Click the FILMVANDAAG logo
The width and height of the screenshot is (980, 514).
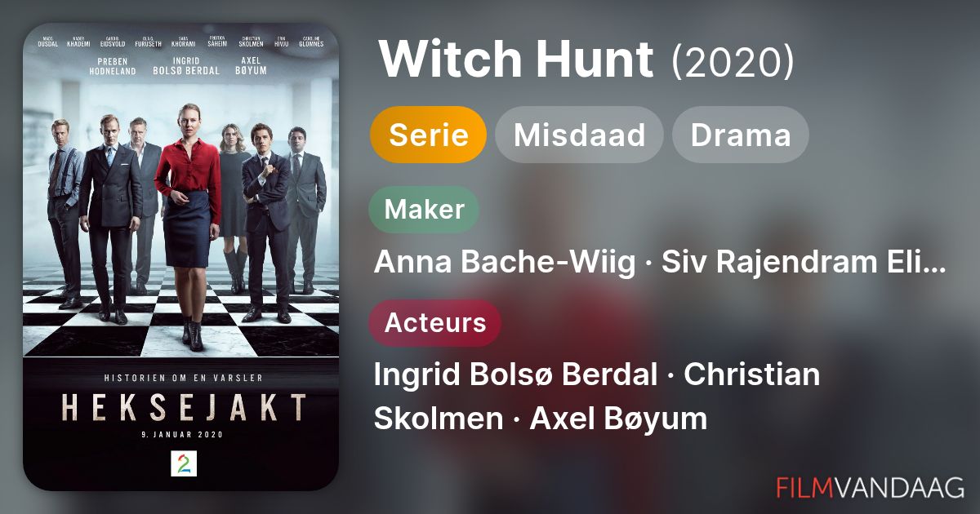[x=870, y=487]
